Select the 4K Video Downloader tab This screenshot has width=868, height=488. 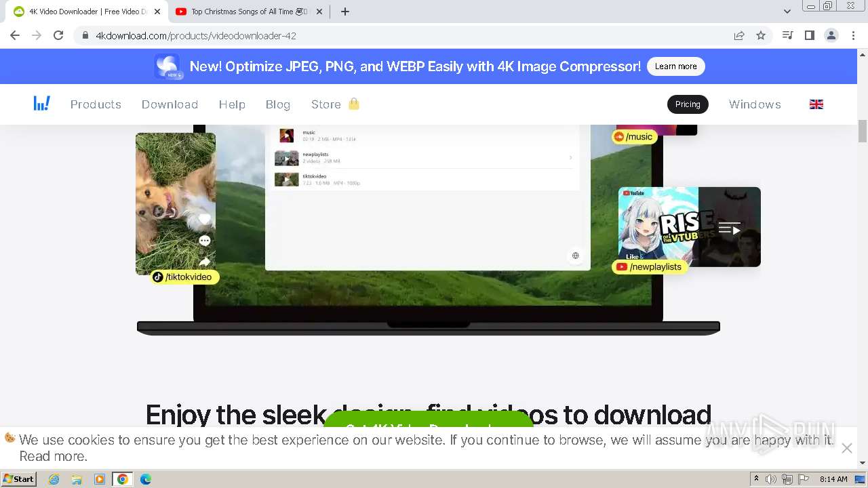86,12
